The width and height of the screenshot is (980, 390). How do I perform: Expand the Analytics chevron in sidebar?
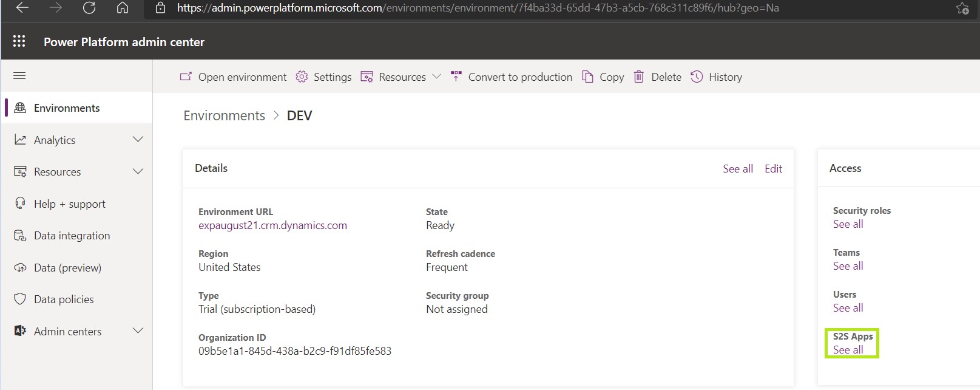click(138, 140)
